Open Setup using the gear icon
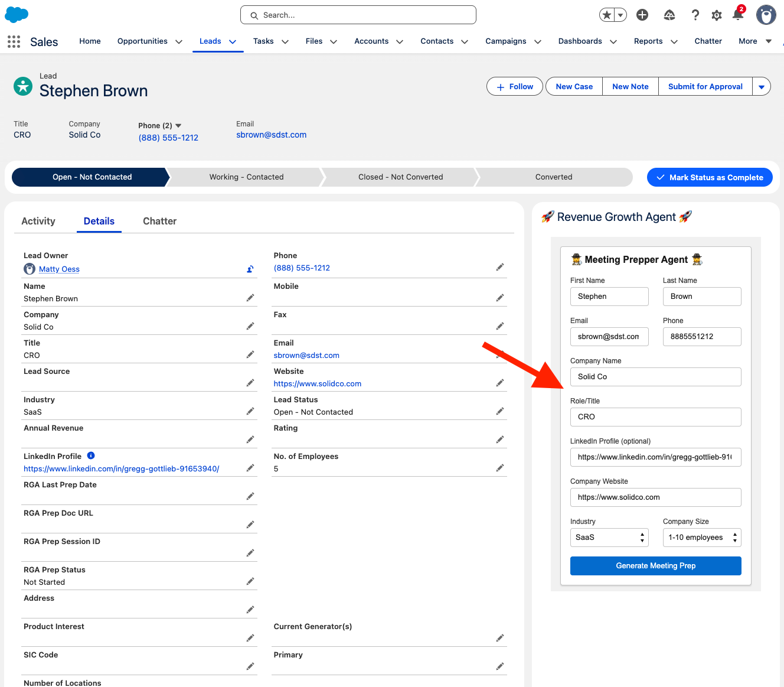This screenshot has height=687, width=784. pos(717,15)
